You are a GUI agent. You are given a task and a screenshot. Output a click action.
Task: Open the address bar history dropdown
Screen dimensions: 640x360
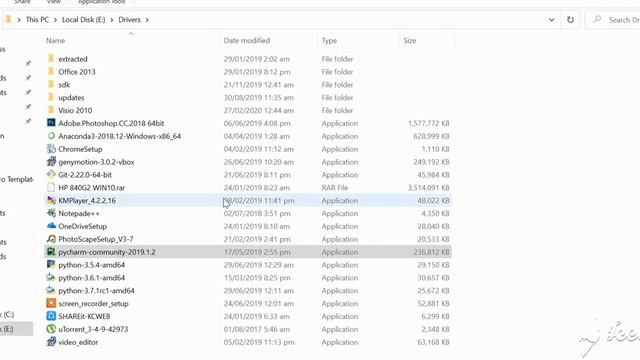point(551,20)
